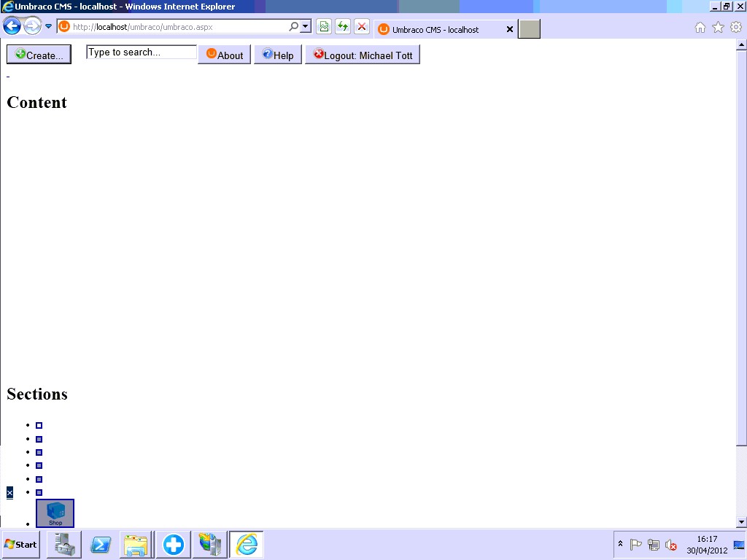Open a new blank browser tab
Image resolution: width=747 pixels, height=560 pixels.
pos(530,29)
